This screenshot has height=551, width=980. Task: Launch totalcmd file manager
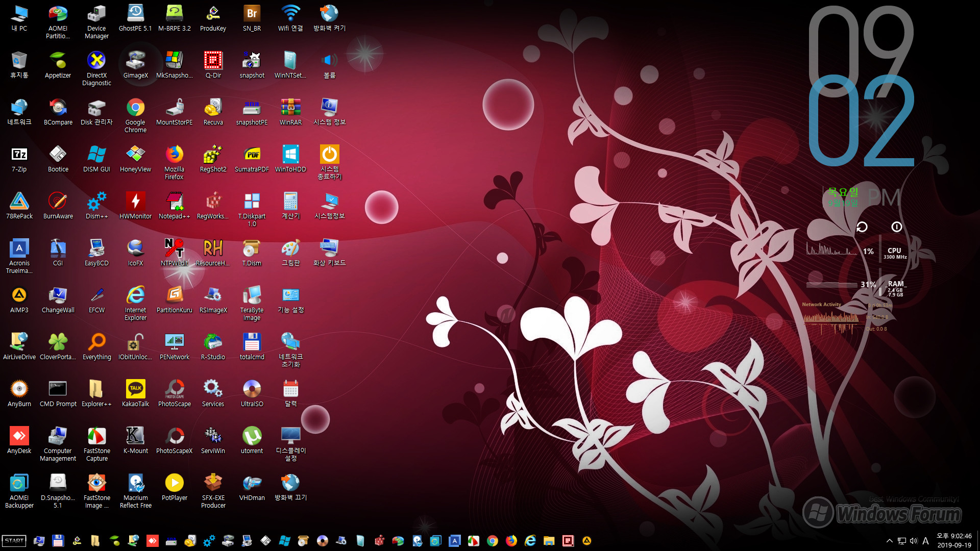point(252,346)
